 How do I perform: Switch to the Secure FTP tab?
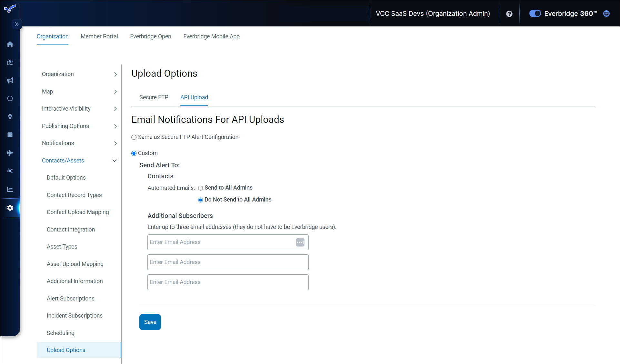tap(154, 97)
